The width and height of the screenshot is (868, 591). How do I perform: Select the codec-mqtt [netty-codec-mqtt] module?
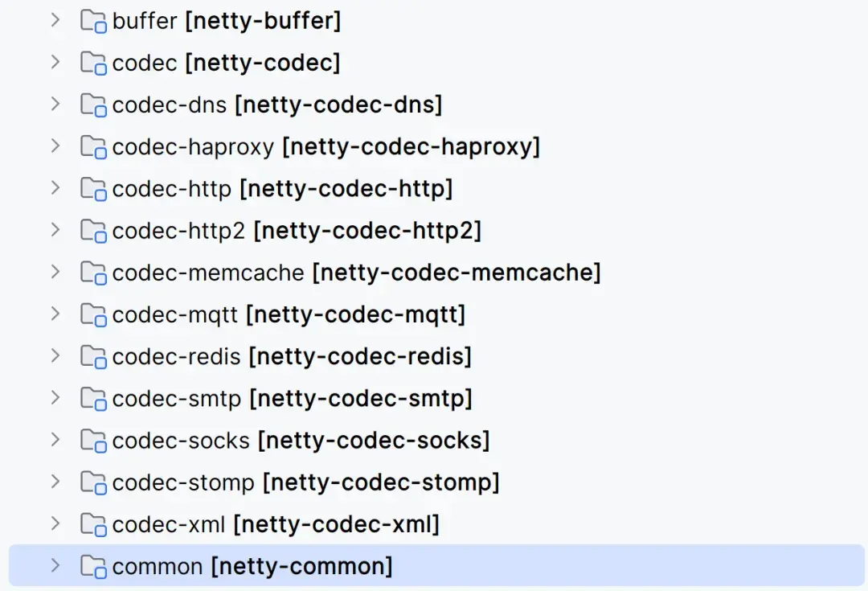point(288,314)
